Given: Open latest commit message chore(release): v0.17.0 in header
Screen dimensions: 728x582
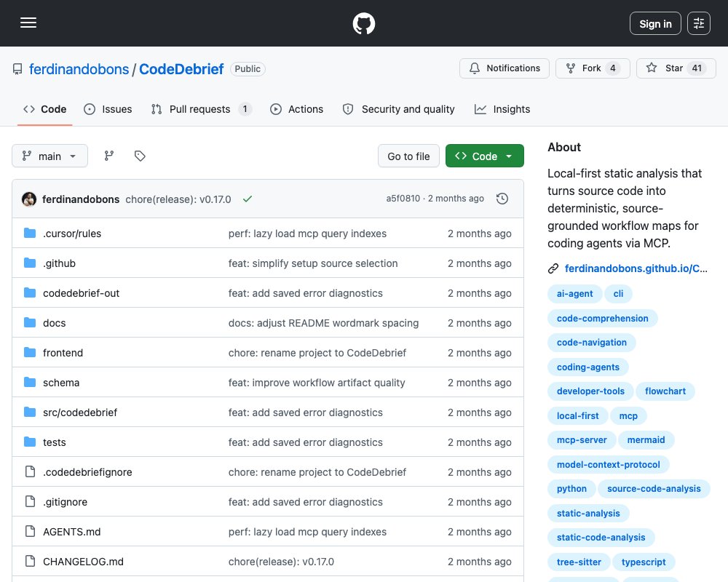Looking at the screenshot, I should click(x=178, y=199).
